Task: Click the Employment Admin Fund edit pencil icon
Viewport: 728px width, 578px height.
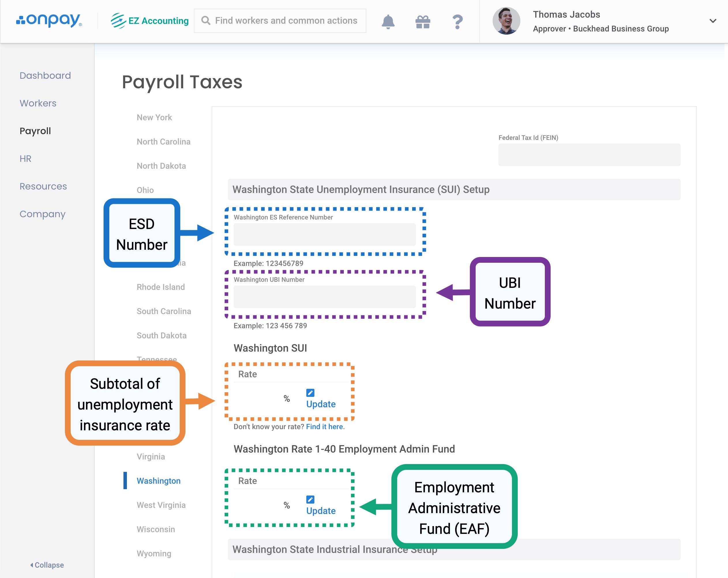Action: click(310, 499)
